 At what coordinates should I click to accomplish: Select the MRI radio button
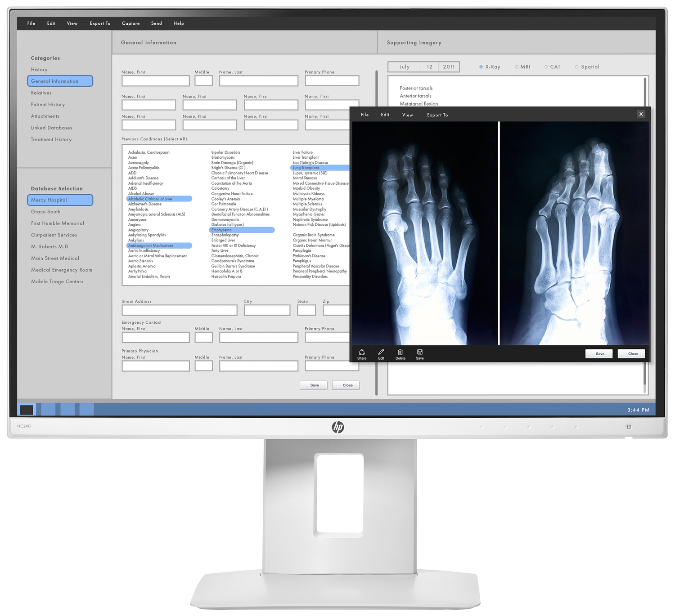coord(517,67)
